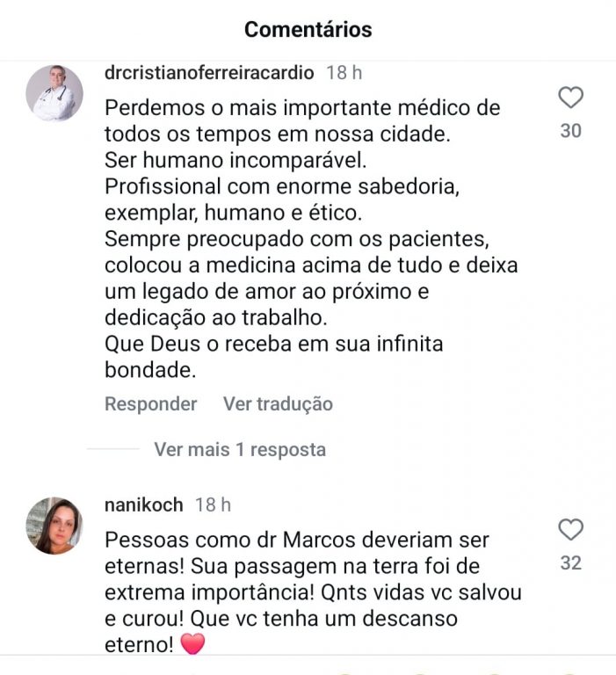The image size is (616, 675).
Task: Open nanikoch's profile picture
Action: [54, 526]
